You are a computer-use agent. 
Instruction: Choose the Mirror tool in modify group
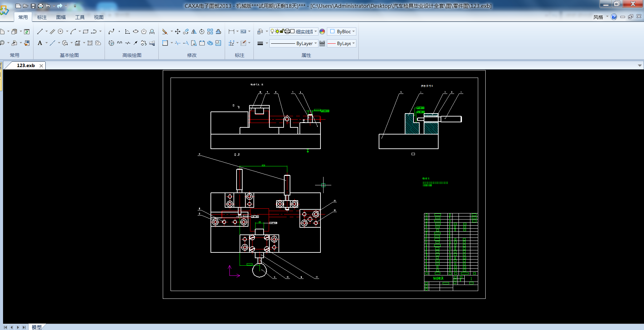tap(194, 32)
